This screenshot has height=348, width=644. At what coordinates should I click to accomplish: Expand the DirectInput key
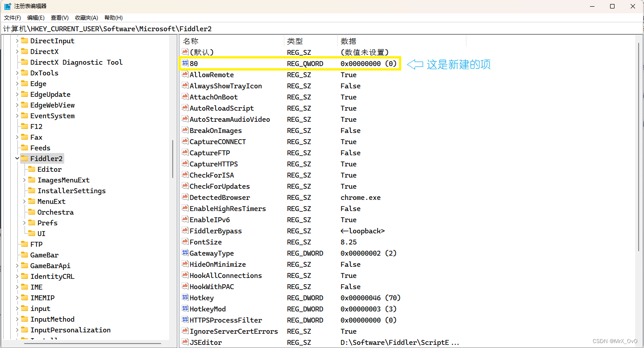(x=17, y=41)
